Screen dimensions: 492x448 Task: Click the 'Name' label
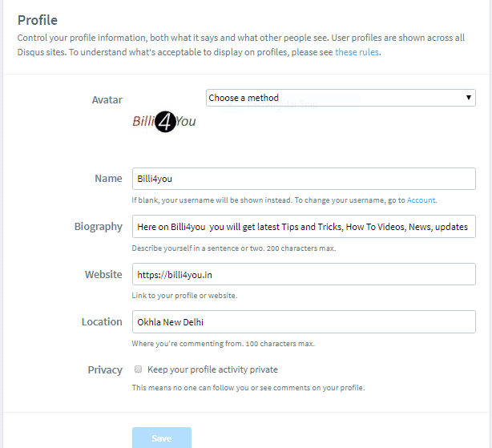108,179
